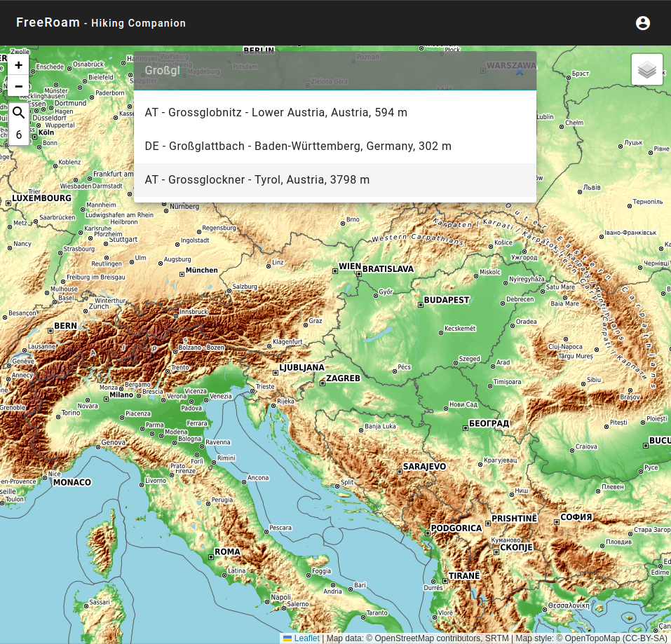Screen dimensions: 671x644
Task: Click the Venezia map label
Action: pyautogui.click(x=221, y=397)
